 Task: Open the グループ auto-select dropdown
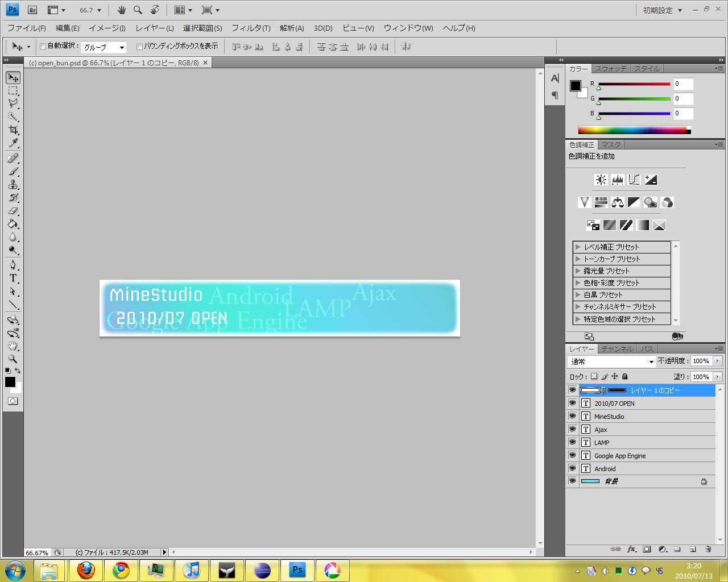[x=104, y=47]
